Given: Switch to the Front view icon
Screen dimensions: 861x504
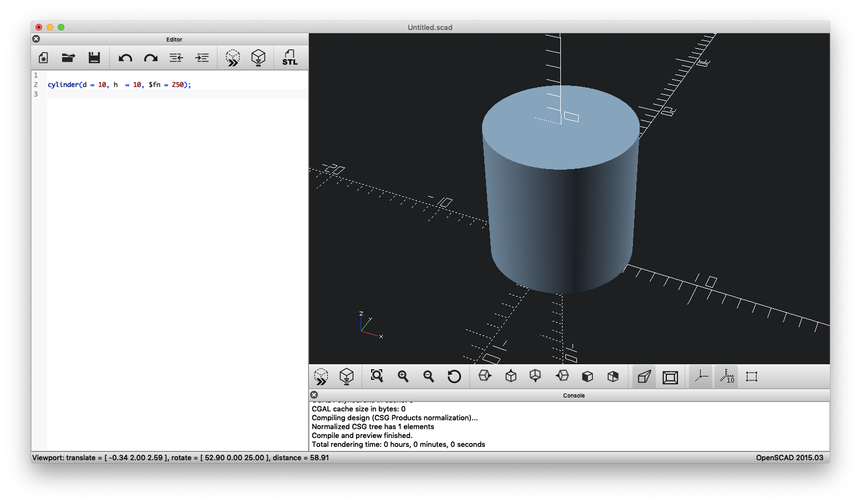Looking at the screenshot, I should point(587,376).
